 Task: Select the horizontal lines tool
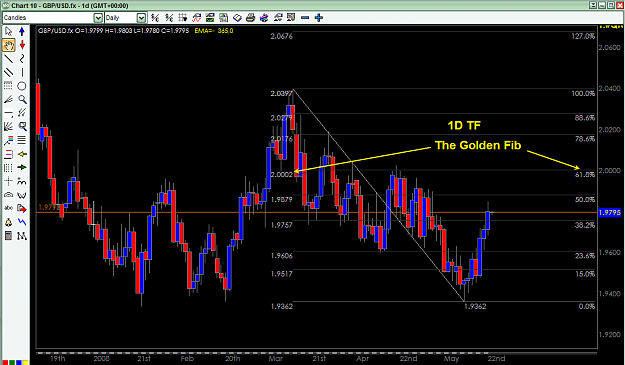(x=22, y=140)
